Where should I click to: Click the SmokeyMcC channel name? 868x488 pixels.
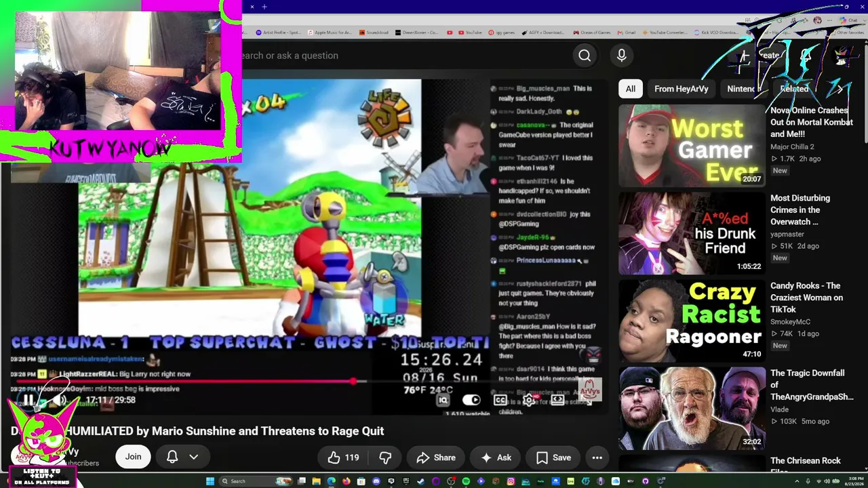(790, 322)
